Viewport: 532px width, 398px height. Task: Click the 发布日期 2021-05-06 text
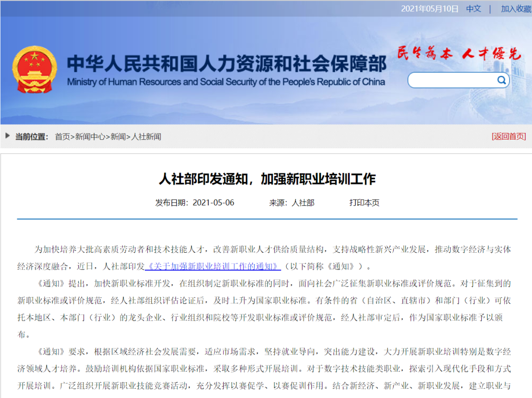click(x=195, y=202)
